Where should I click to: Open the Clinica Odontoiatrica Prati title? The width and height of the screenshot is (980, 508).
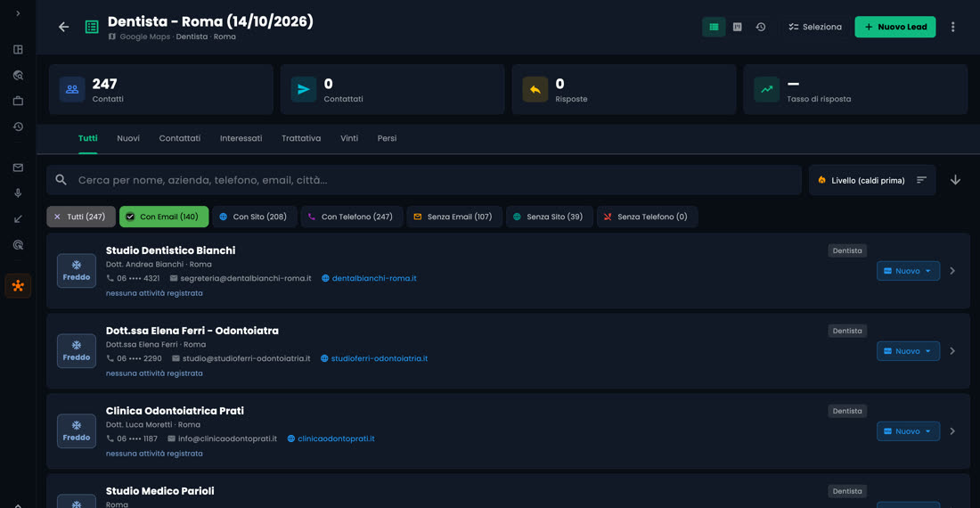point(175,411)
